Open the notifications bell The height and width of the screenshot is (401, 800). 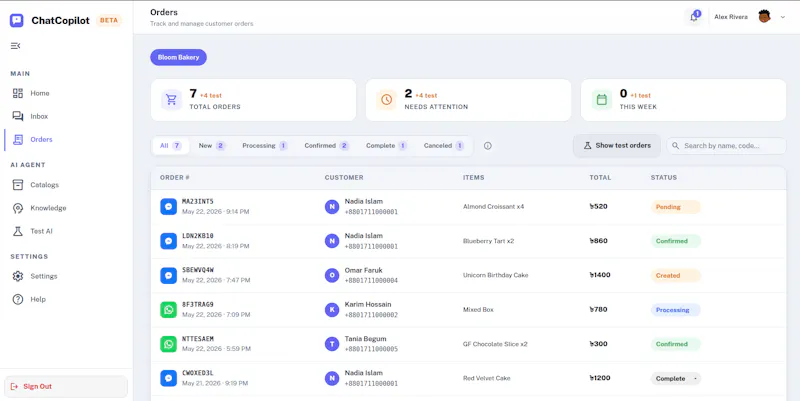point(693,17)
